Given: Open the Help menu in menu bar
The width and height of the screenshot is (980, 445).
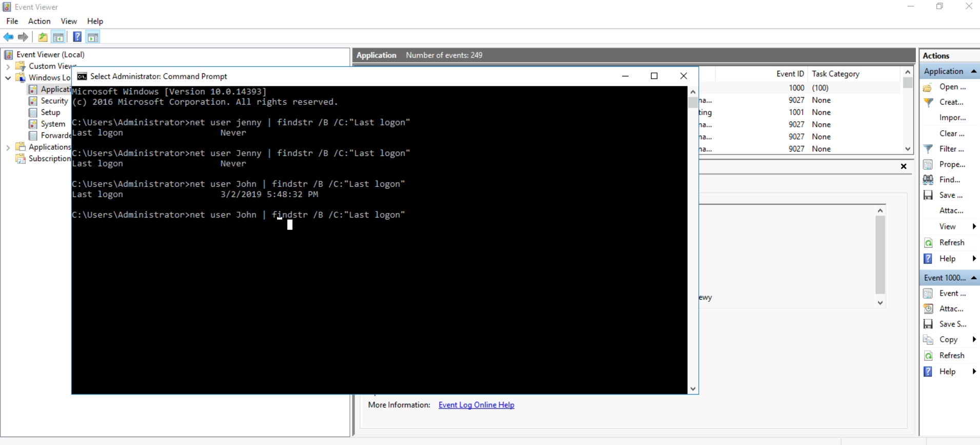Looking at the screenshot, I should [x=95, y=21].
